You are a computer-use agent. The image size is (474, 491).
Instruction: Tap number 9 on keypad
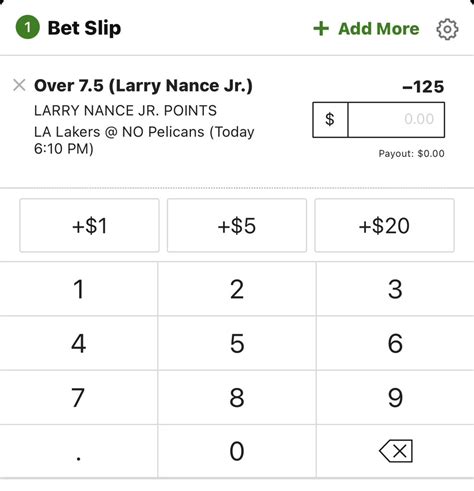pos(395,397)
